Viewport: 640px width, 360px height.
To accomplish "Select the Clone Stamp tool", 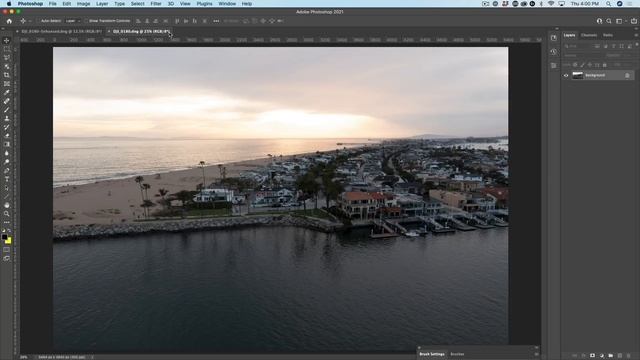I will tap(7, 118).
